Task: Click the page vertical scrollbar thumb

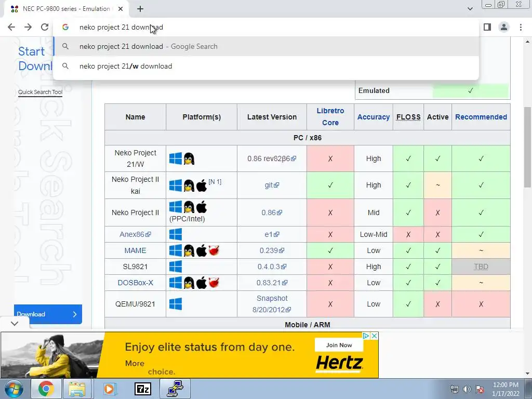Action: (x=528, y=147)
